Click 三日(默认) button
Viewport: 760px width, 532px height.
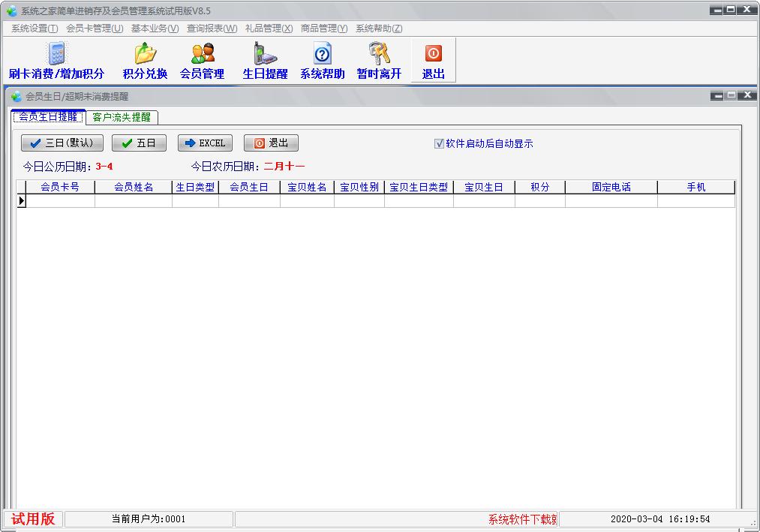(62, 143)
